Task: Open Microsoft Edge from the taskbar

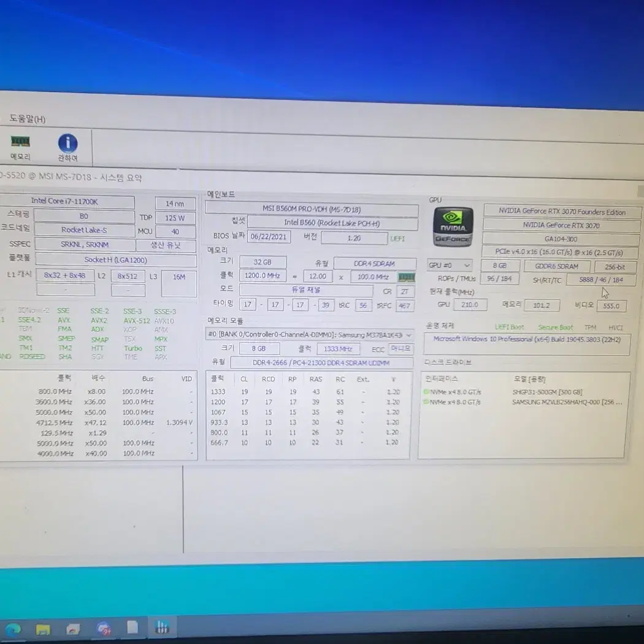Action: click(12, 629)
